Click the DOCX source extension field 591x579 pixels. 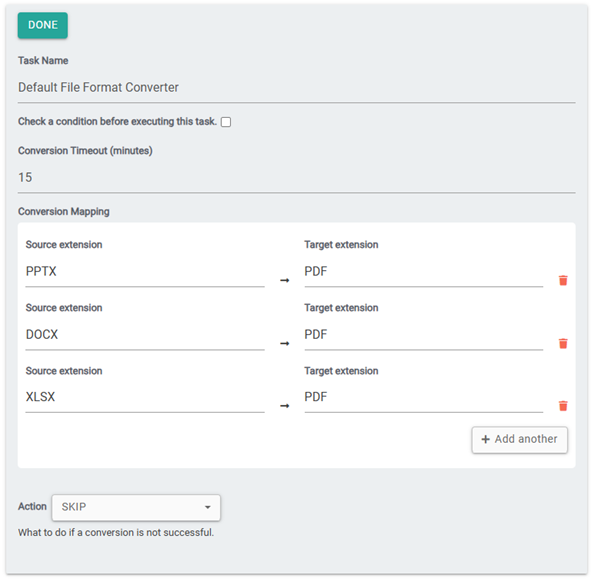pyautogui.click(x=145, y=335)
